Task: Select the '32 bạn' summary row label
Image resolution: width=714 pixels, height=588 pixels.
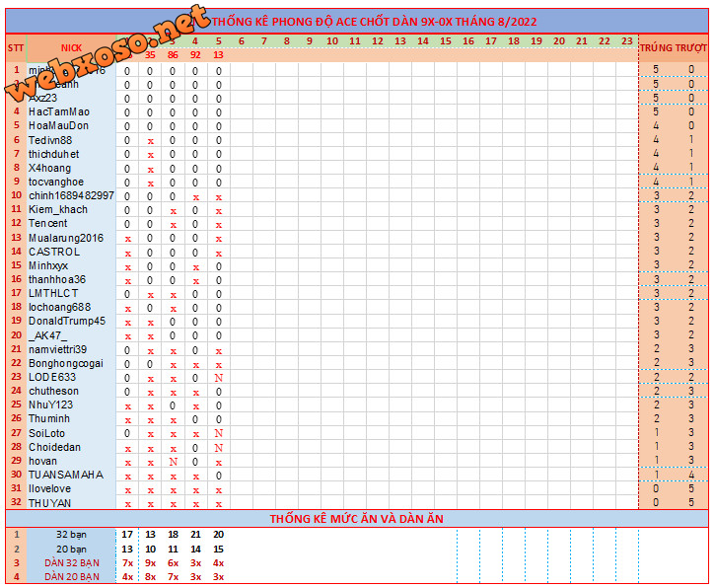Action: [71, 535]
